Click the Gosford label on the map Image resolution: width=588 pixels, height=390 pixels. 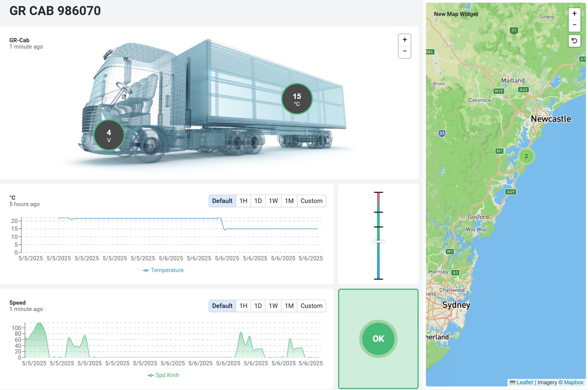pyautogui.click(x=478, y=217)
